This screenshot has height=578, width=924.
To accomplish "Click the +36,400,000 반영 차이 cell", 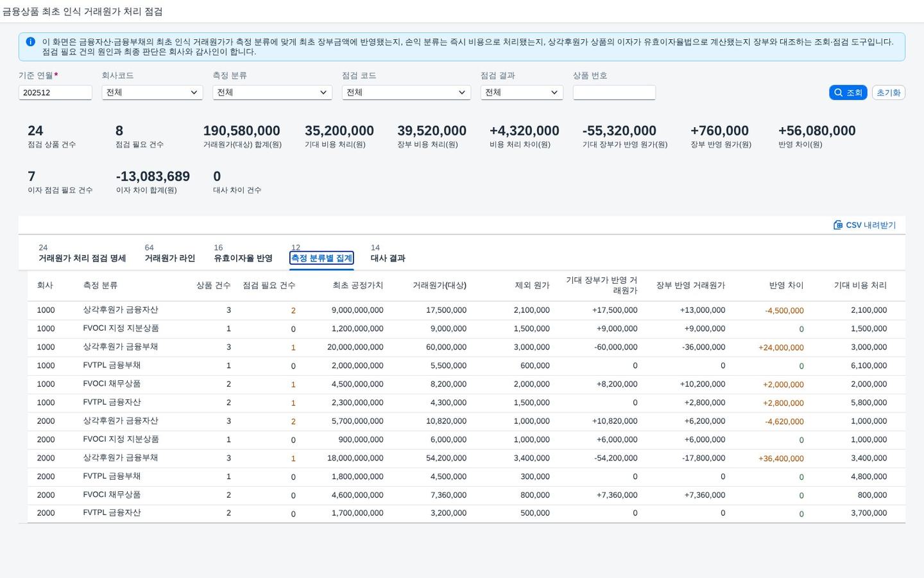I will click(x=781, y=459).
